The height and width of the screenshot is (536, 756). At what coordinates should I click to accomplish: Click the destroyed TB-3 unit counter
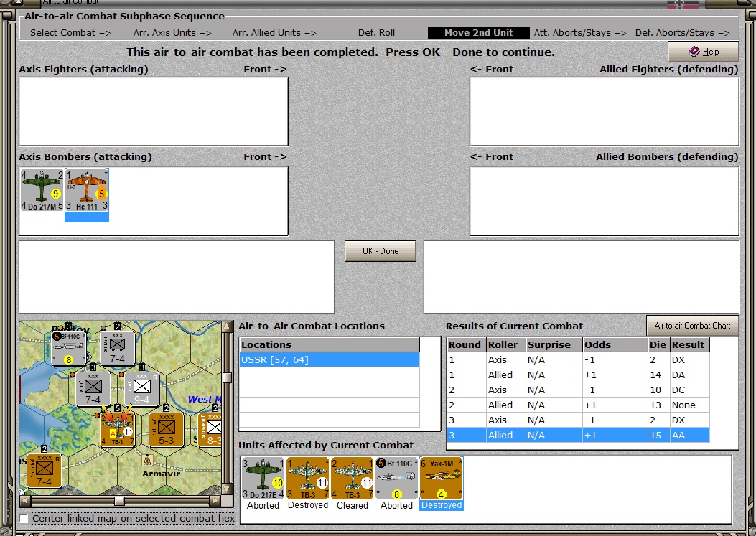[307, 479]
